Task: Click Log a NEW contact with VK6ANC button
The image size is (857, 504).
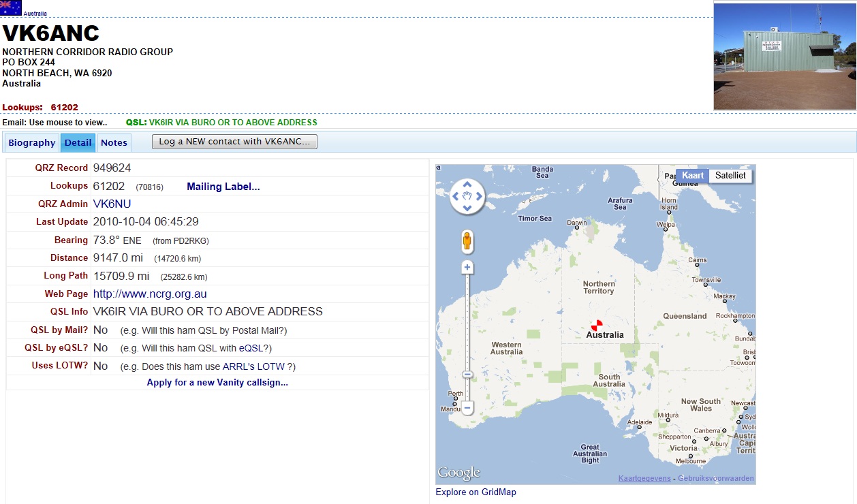Action: [234, 142]
